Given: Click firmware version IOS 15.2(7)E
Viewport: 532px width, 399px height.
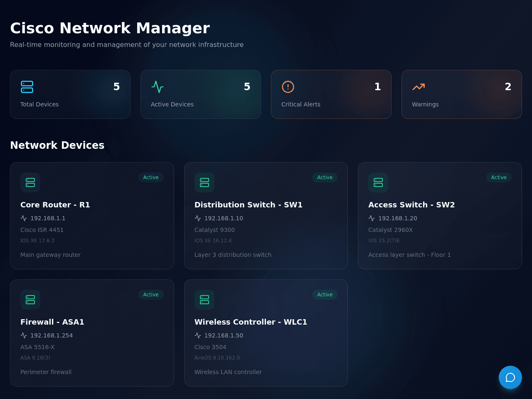Looking at the screenshot, I should [384, 241].
